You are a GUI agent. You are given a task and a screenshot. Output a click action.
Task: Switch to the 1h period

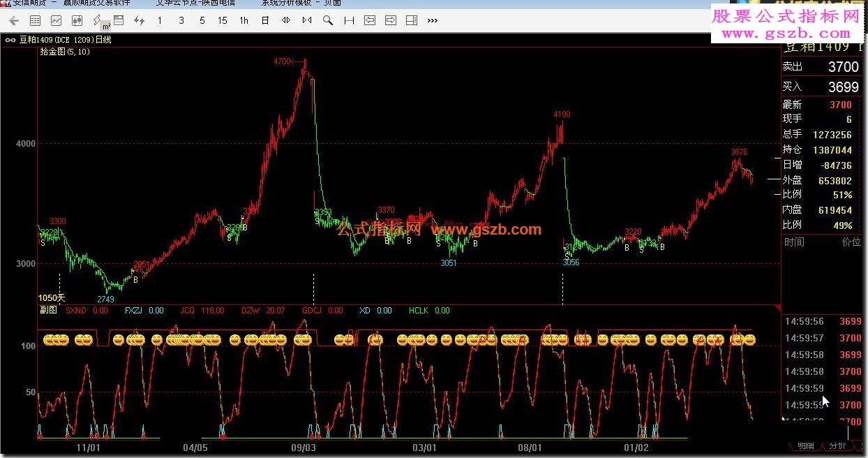point(244,21)
